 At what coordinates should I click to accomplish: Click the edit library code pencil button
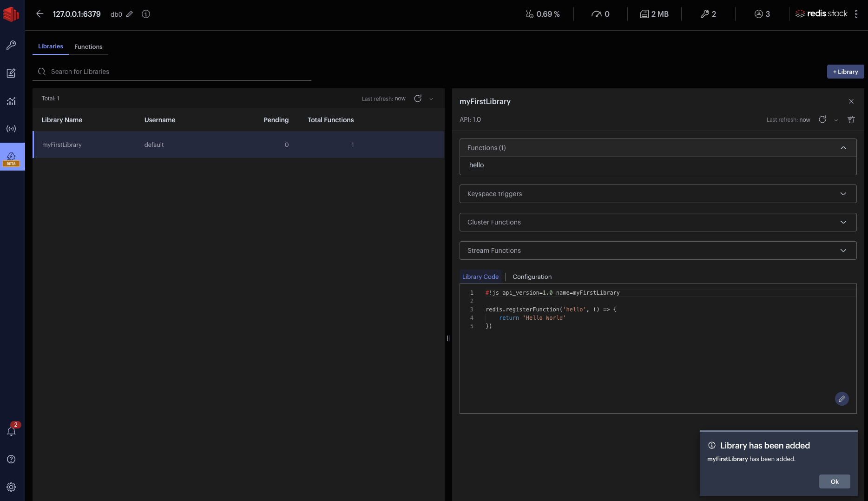click(x=842, y=399)
